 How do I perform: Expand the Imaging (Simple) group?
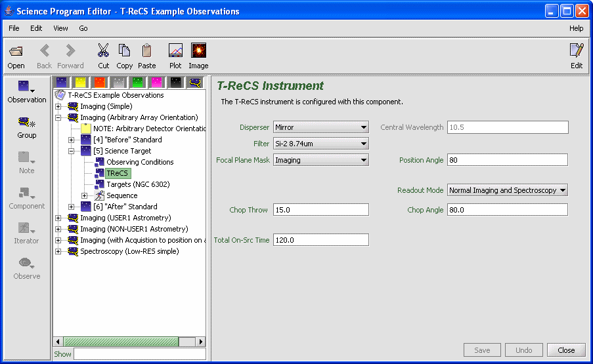pos(58,106)
